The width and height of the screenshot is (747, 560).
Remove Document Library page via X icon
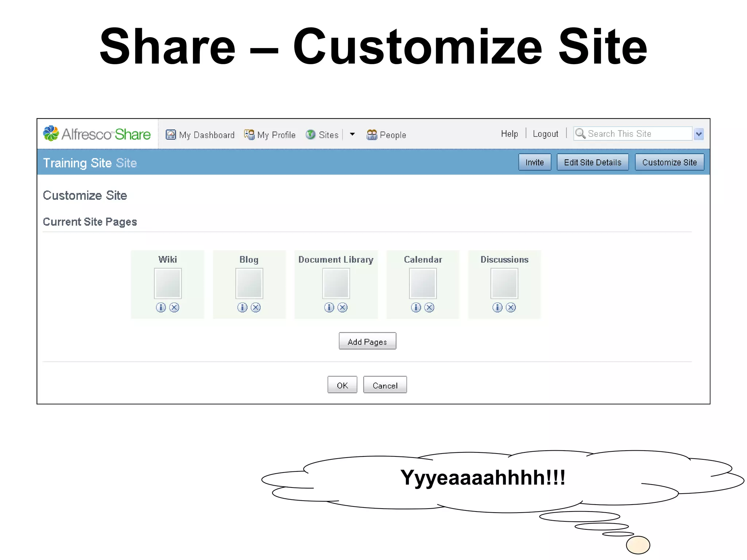(342, 307)
